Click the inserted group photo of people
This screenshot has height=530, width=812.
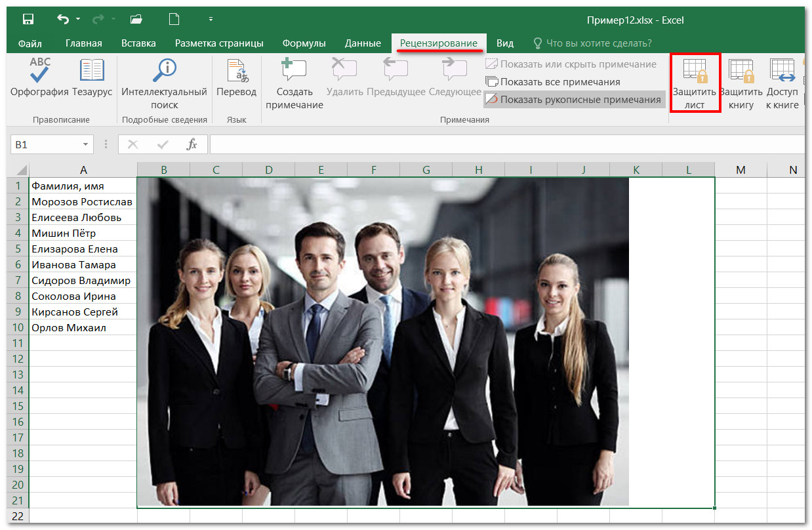tap(383, 342)
